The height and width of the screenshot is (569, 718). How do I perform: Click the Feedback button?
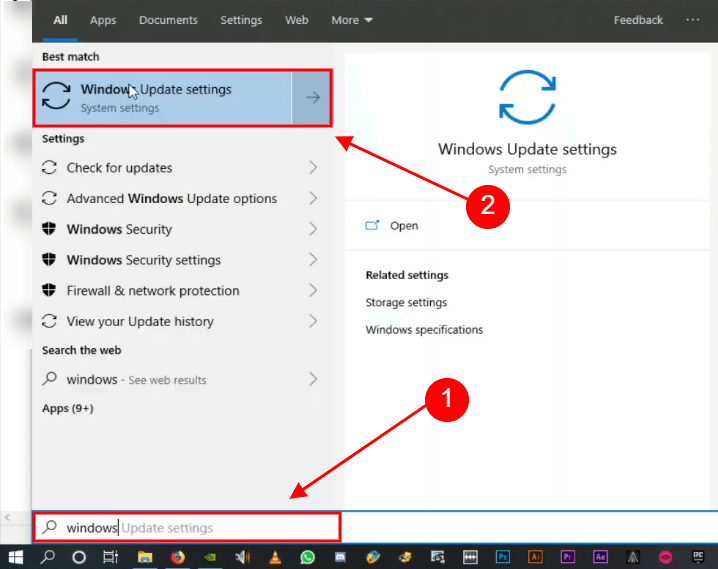point(638,20)
